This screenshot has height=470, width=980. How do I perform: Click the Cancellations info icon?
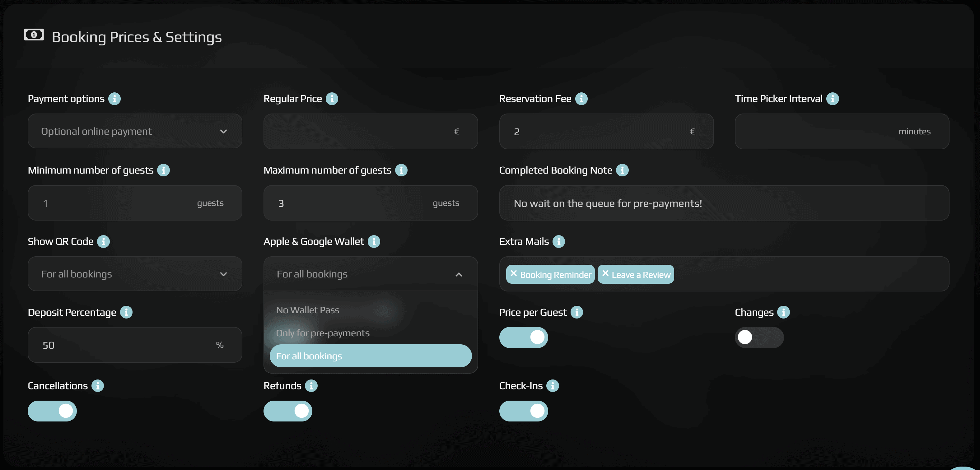point(98,386)
